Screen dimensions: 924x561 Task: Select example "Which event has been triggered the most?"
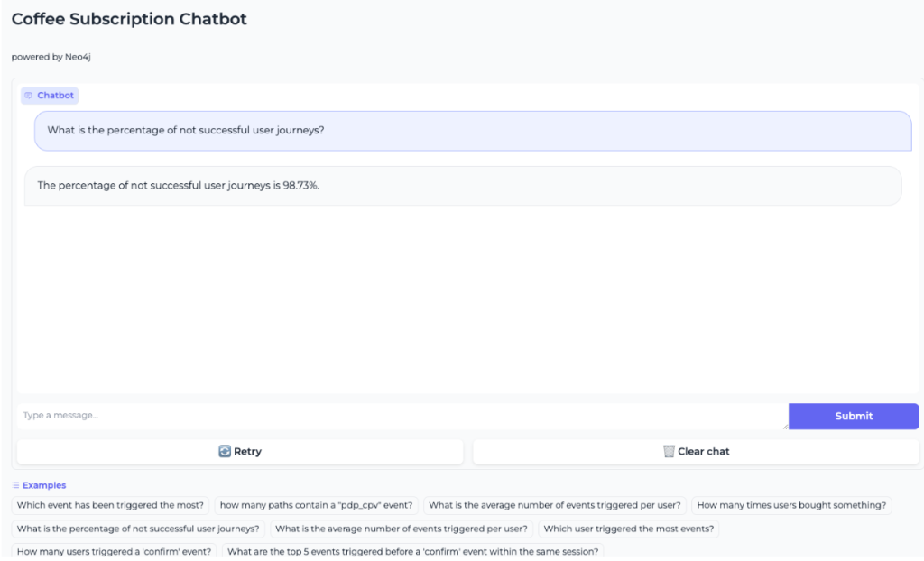tap(111, 505)
